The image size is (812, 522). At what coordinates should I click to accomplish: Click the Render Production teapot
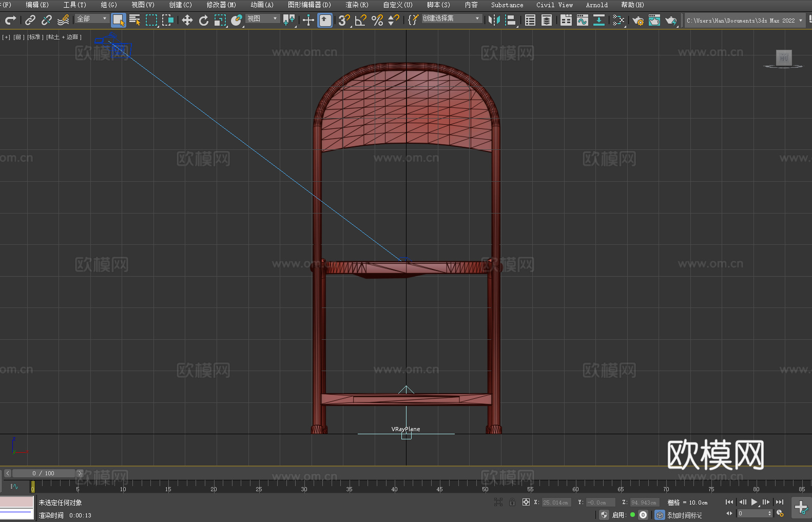pos(671,20)
